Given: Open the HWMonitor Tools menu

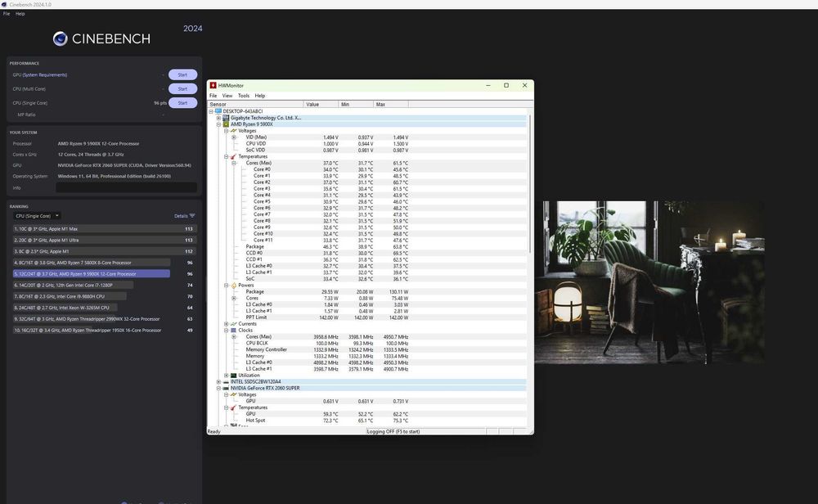Looking at the screenshot, I should 244,96.
